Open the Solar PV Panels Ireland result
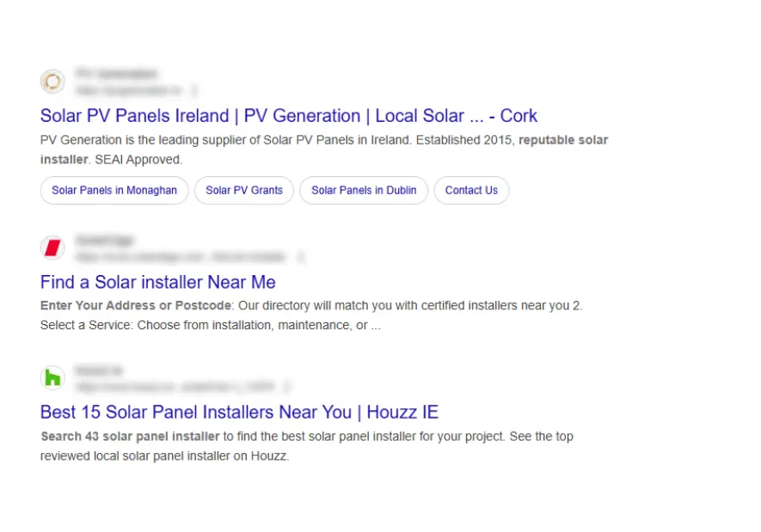Screen dimensions: 761x532 [288, 116]
